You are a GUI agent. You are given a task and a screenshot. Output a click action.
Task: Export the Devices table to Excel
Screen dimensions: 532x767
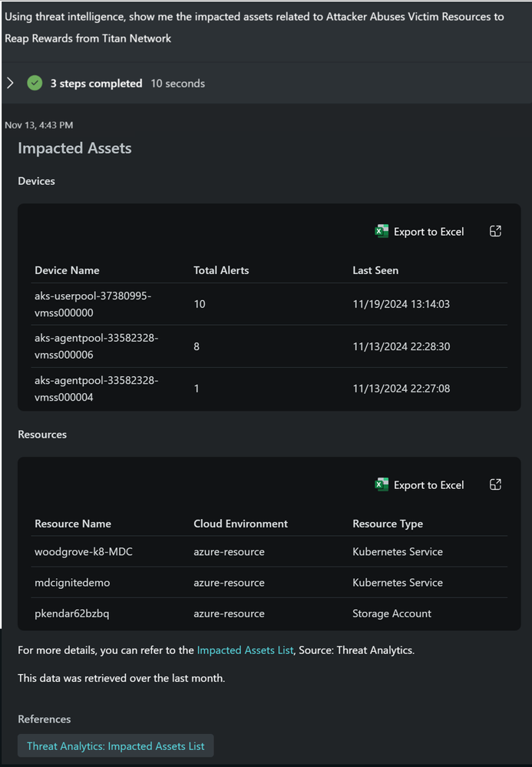pos(420,231)
